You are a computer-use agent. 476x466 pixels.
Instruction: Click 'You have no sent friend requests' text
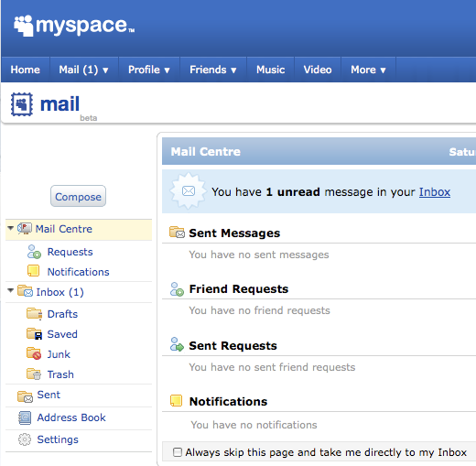tap(272, 367)
